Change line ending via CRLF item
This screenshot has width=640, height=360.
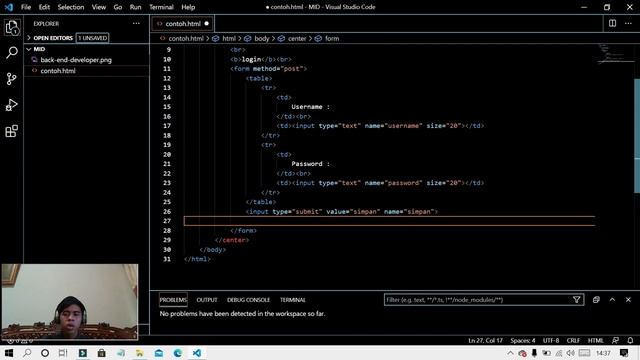(573, 340)
